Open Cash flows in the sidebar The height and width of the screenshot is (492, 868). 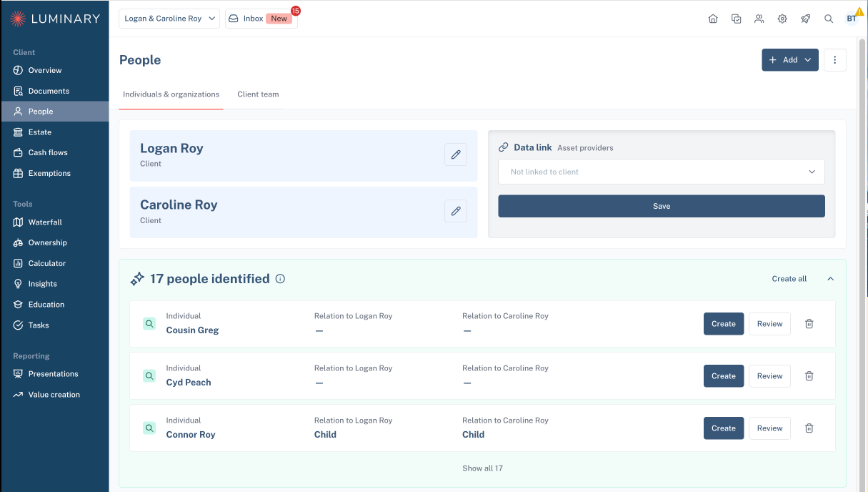pos(54,152)
